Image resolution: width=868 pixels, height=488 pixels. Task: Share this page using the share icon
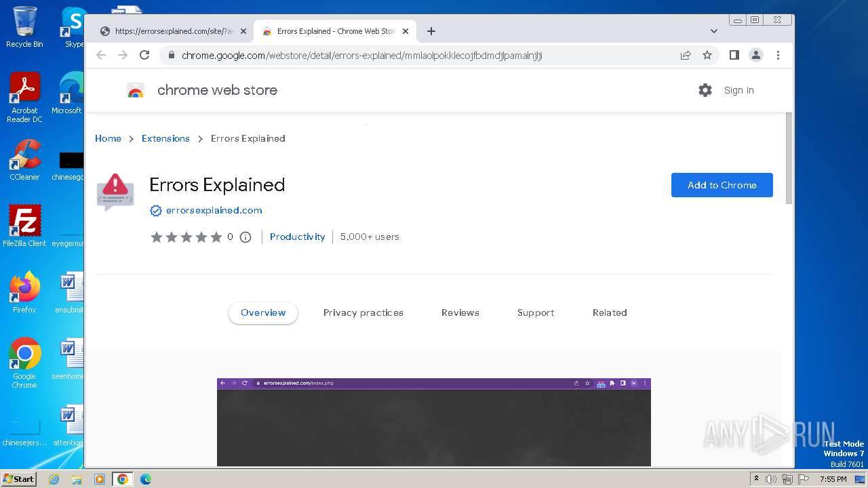686,56
